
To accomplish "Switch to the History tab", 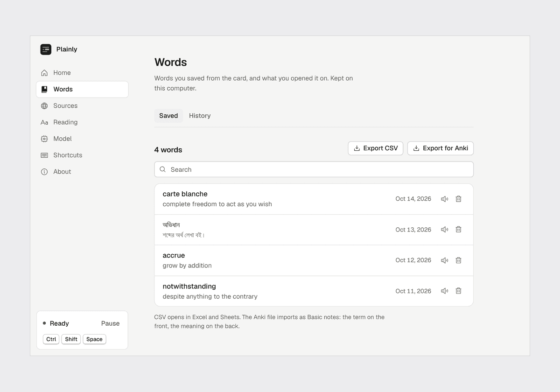I will tap(200, 116).
